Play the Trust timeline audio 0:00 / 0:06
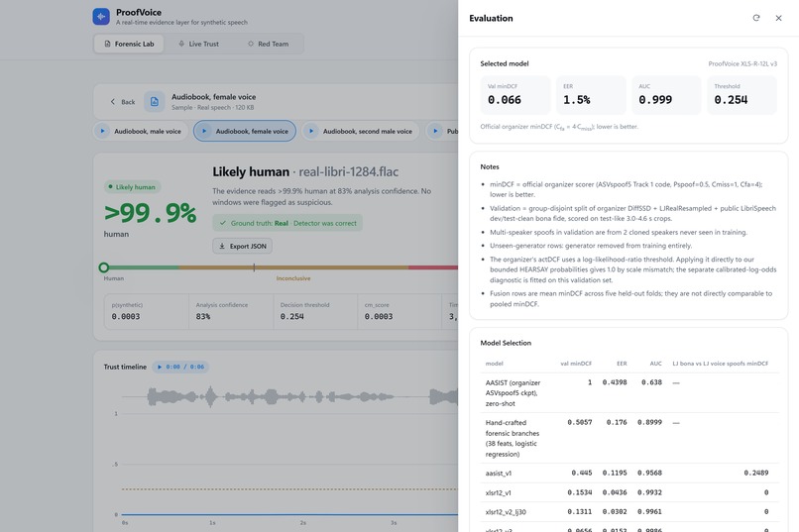This screenshot has width=799, height=532. pos(180,367)
